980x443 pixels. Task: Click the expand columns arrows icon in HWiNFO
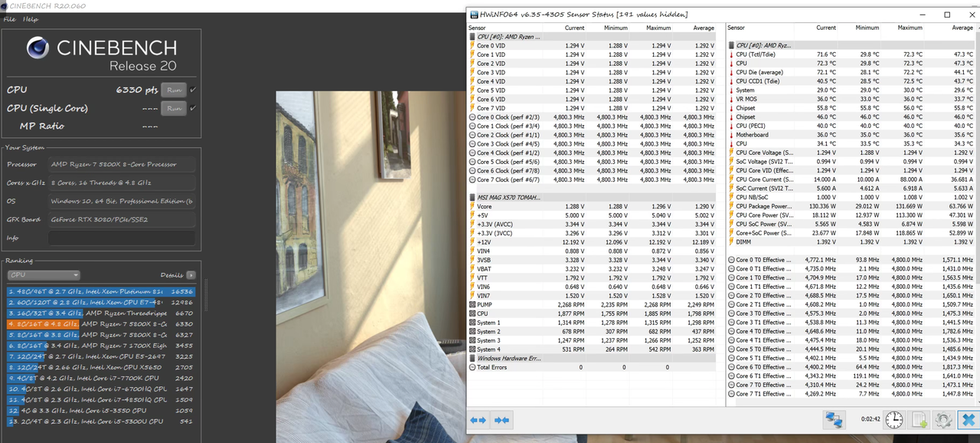[x=478, y=420]
